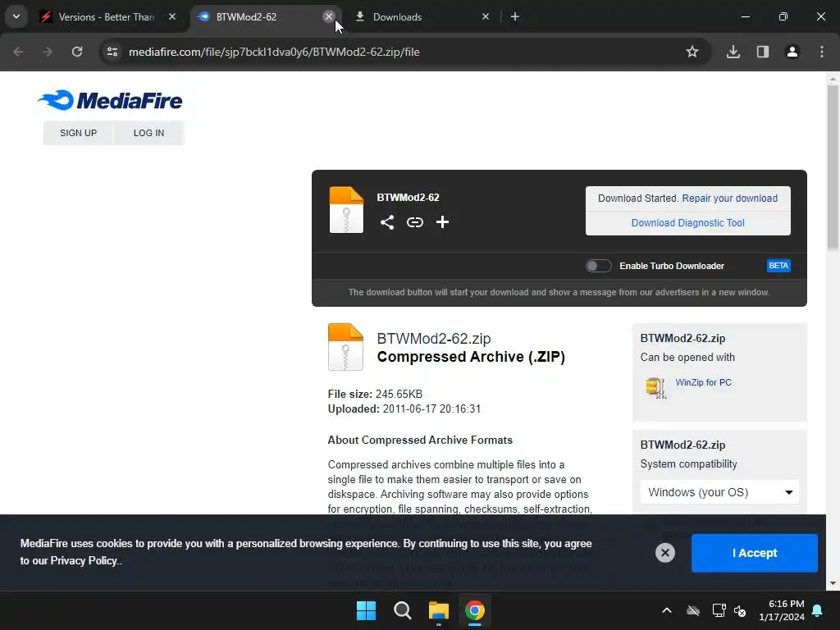Image resolution: width=840 pixels, height=630 pixels.
Task: Expand the Windows (your OS) dropdown
Action: click(719, 492)
